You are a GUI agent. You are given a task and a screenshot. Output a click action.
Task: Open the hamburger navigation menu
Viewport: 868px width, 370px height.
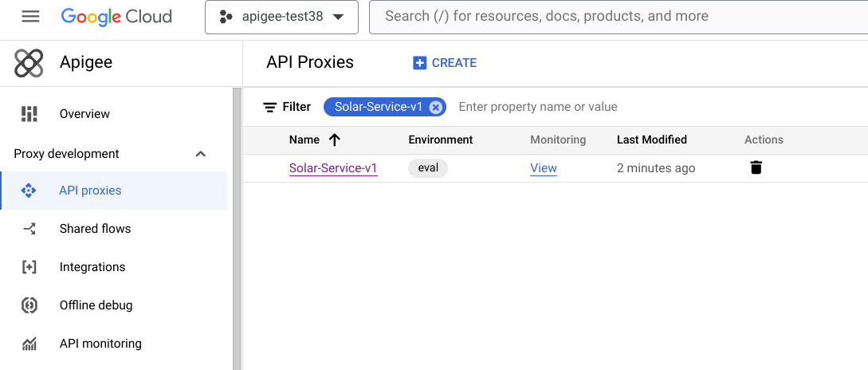point(30,17)
